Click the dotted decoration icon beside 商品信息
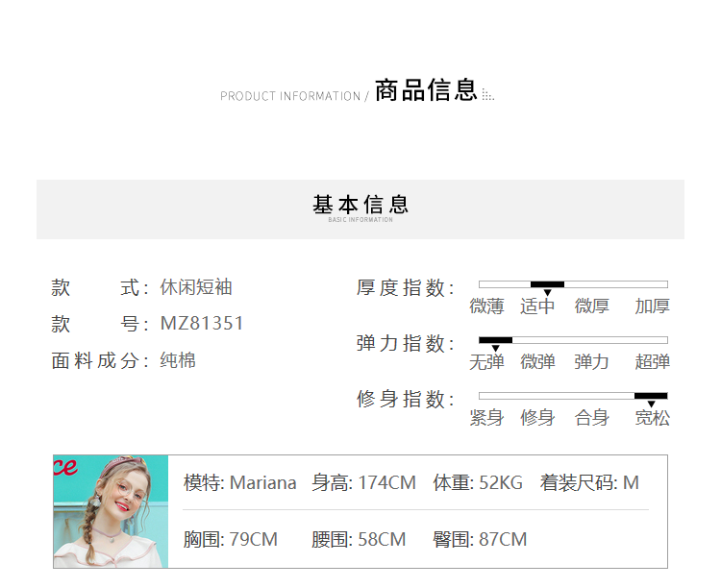Image resolution: width=721 pixels, height=588 pixels. point(487,95)
